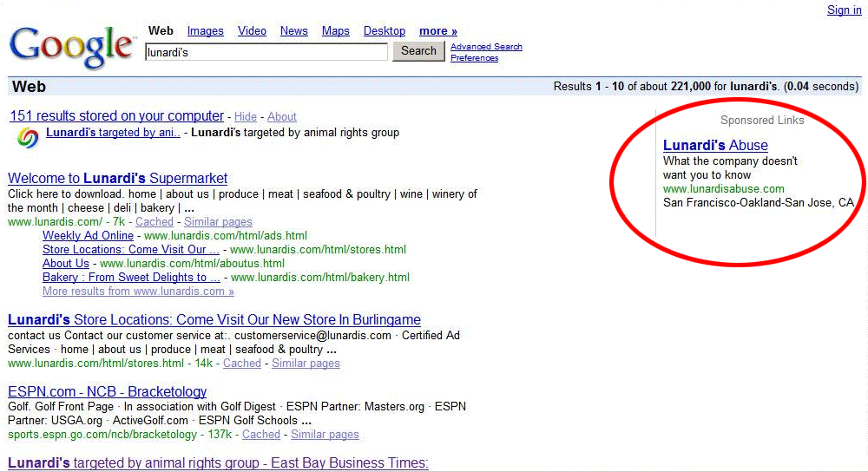The image size is (868, 472).
Task: Switch to the Video search tab
Action: coord(252,31)
